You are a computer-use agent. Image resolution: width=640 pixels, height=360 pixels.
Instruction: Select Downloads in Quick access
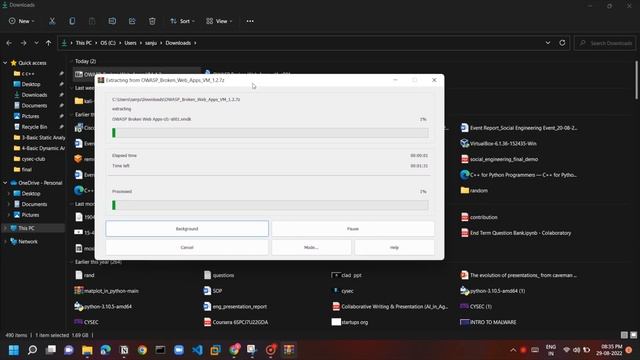pos(34,95)
